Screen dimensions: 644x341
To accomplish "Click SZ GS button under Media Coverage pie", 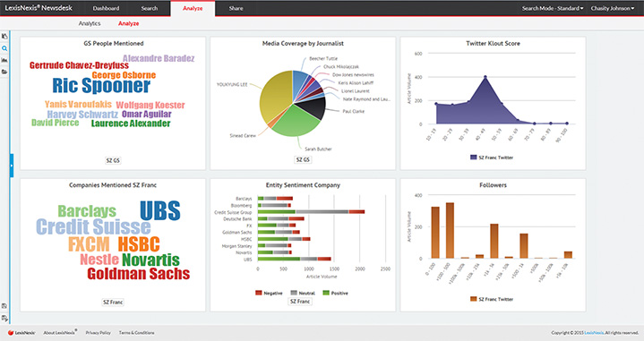I will [x=303, y=159].
